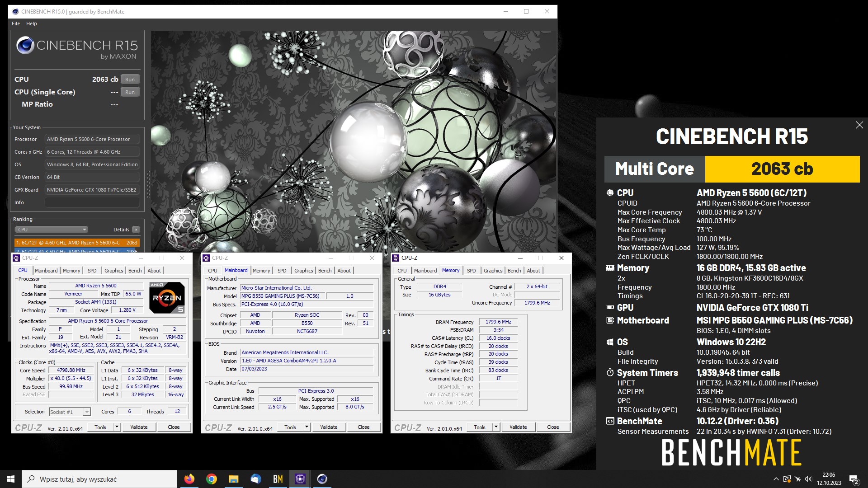This screenshot has height=488, width=868.
Task: Launch Chrome from the taskbar
Action: [x=211, y=479]
